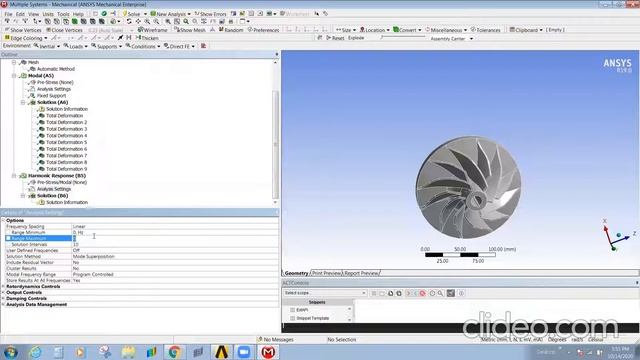Click the Rotate view icon
The width and height of the screenshot is (640, 360).
tap(129, 21)
